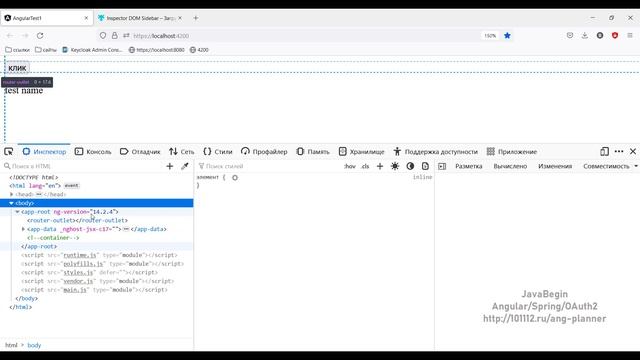Open the runtime.js script link
Image resolution: width=640 pixels, height=360 pixels.
pos(80,255)
